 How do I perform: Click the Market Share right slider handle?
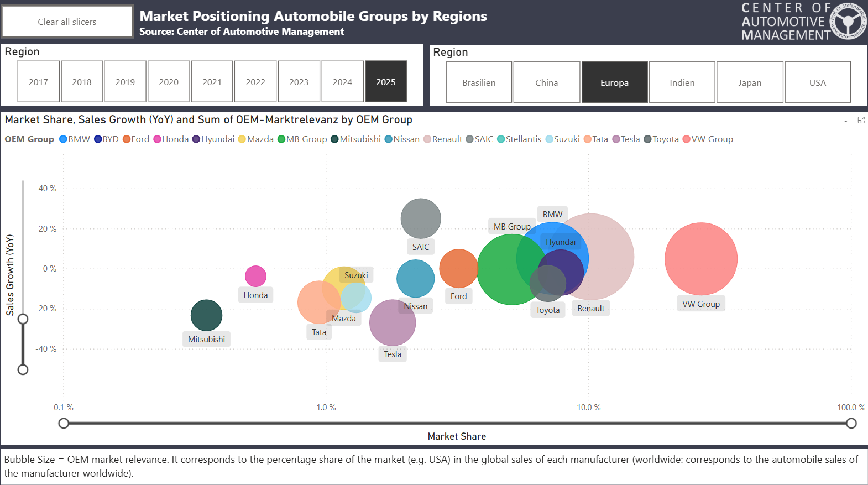click(851, 423)
